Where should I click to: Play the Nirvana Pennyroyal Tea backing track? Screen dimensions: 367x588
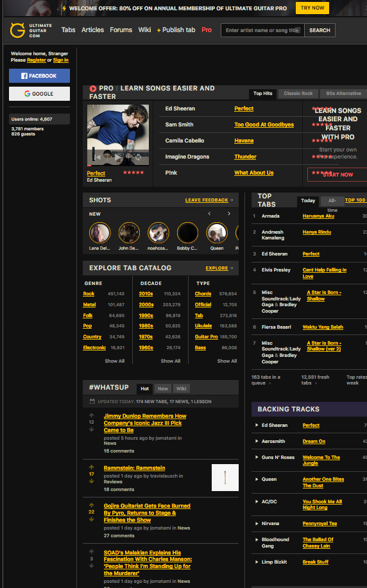click(257, 524)
